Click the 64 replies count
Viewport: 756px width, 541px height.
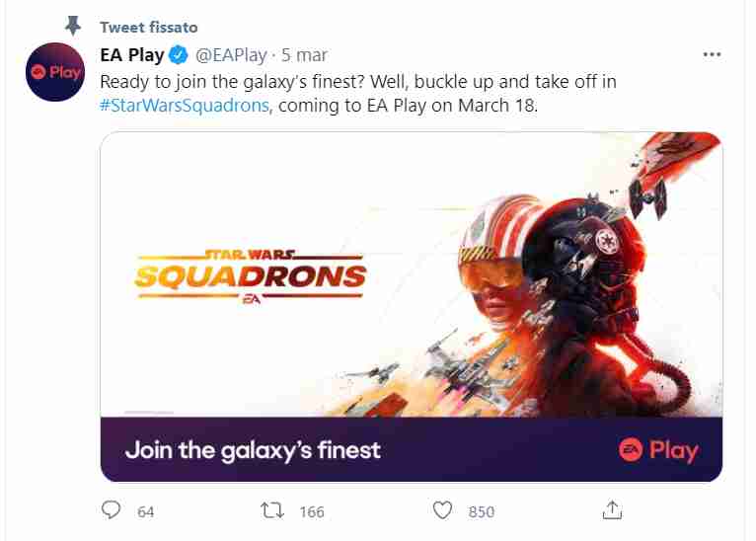click(x=146, y=511)
